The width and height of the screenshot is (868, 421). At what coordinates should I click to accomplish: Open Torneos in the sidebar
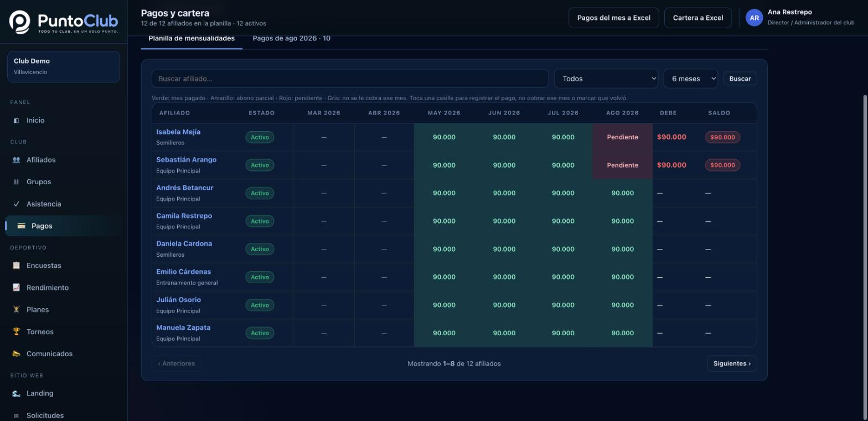click(64, 332)
